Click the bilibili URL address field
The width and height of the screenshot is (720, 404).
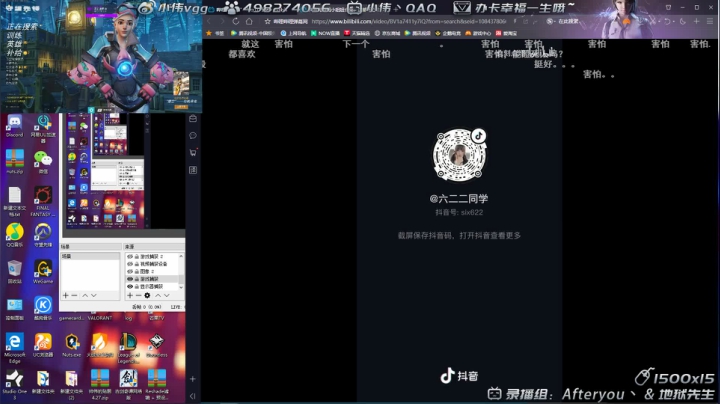[409, 22]
